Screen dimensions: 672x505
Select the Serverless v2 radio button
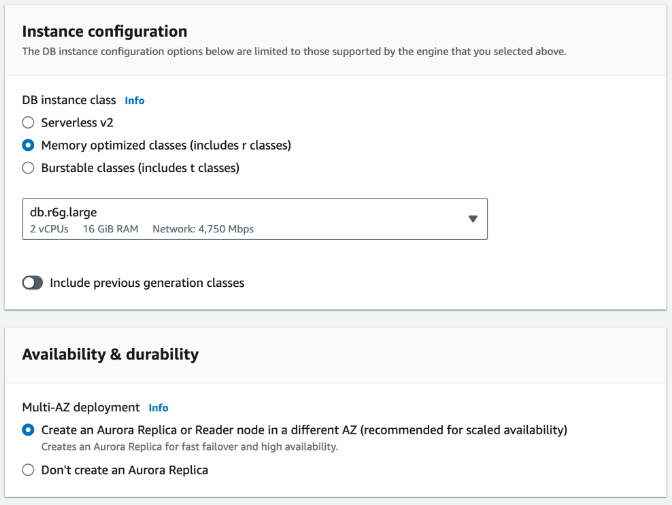click(x=28, y=123)
